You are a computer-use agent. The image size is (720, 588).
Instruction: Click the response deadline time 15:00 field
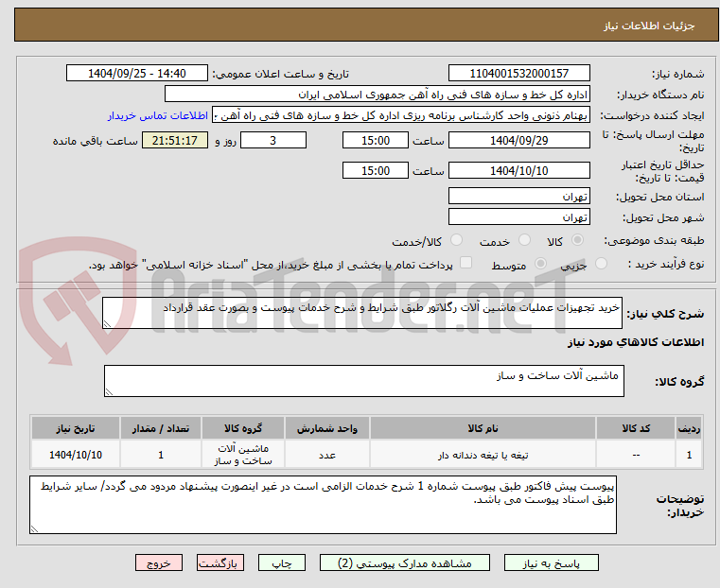(x=376, y=140)
